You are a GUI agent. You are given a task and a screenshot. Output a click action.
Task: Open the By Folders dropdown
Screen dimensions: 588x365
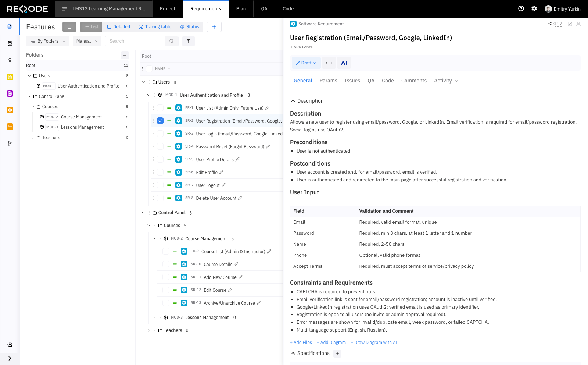click(48, 41)
